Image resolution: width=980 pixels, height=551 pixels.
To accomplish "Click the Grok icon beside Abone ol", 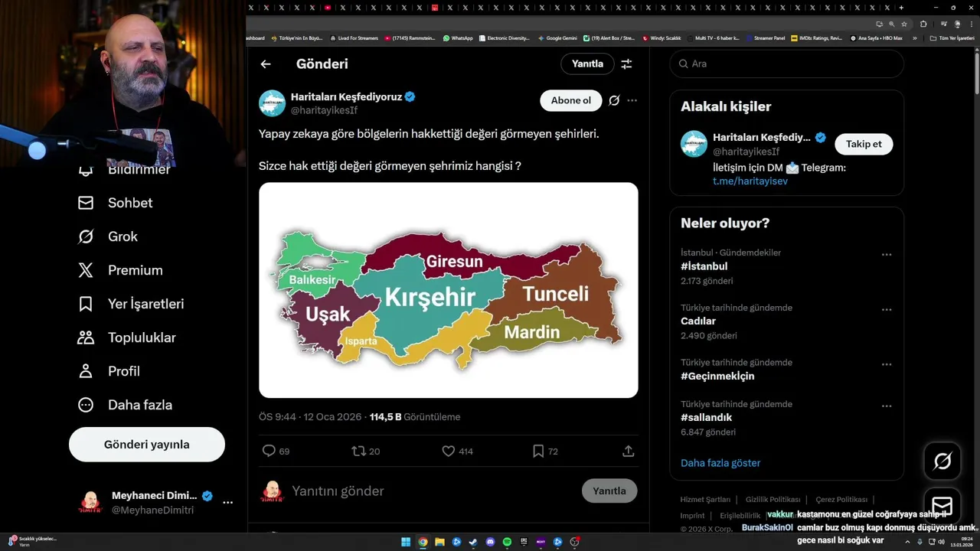I will [614, 100].
